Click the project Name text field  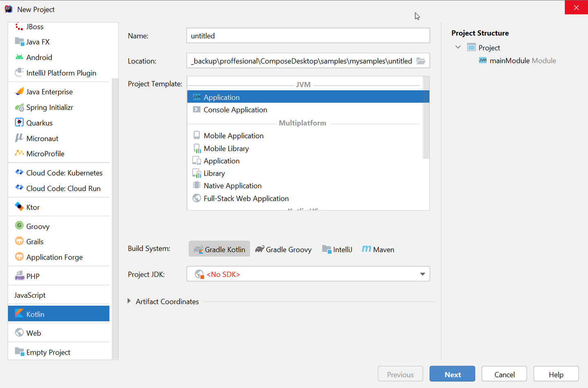(x=308, y=36)
